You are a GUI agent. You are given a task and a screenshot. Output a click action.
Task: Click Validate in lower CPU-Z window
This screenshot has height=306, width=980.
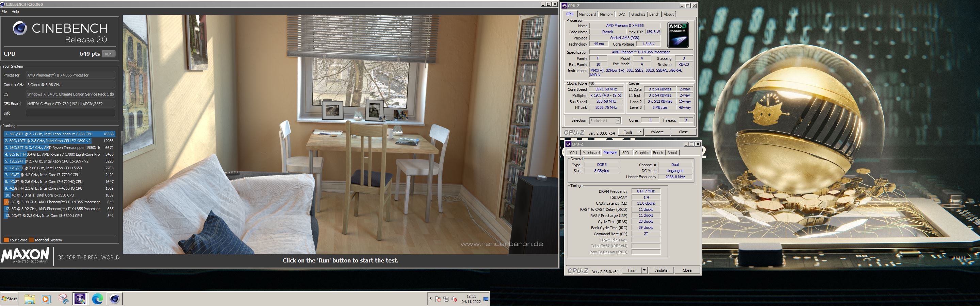[x=661, y=271]
